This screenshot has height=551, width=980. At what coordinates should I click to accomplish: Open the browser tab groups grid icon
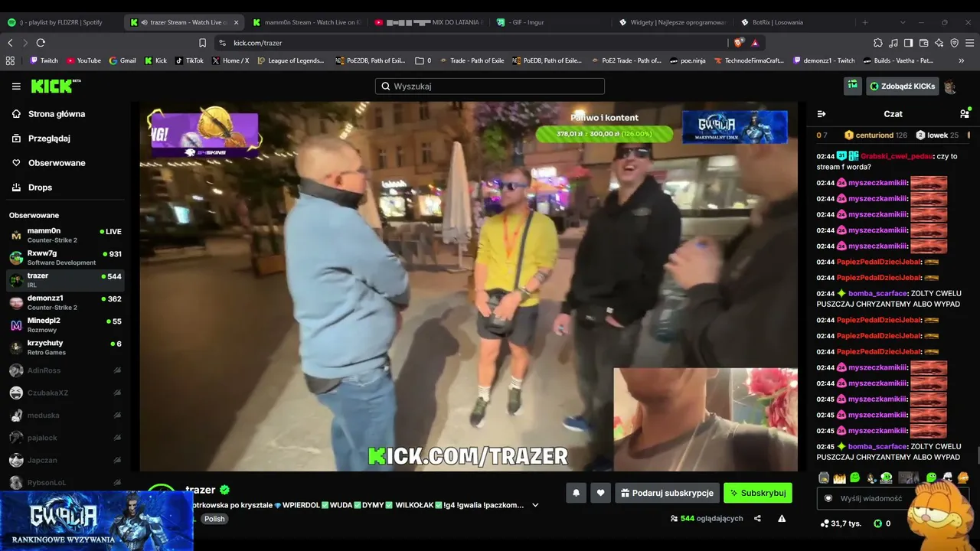pos(10,60)
